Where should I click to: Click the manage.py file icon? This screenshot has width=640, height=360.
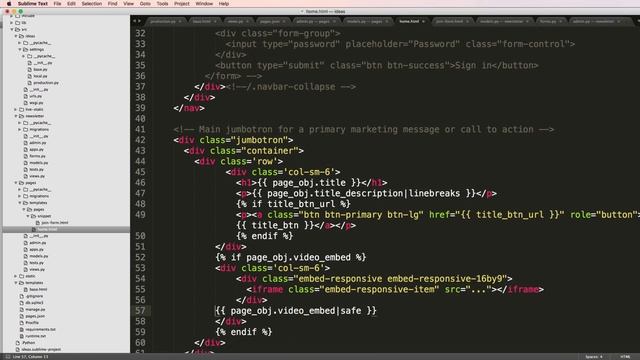point(22,309)
